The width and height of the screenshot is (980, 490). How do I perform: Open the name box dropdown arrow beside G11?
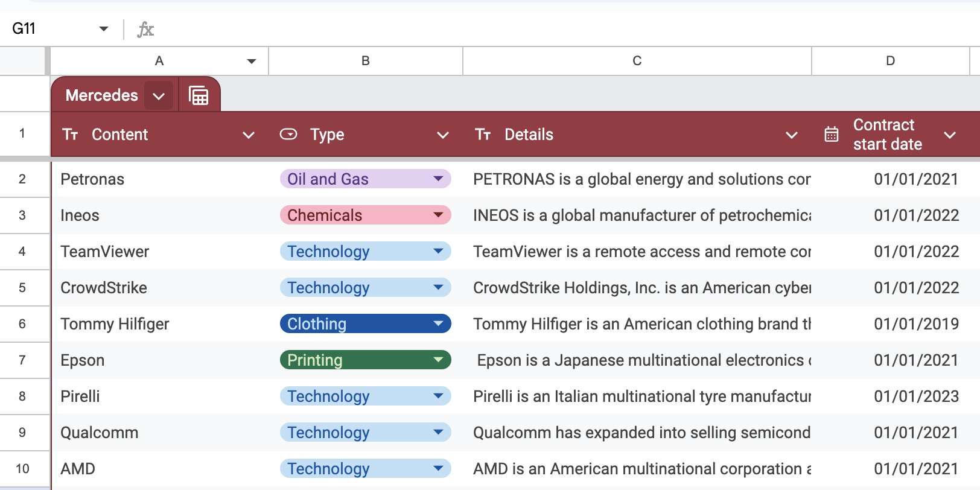(x=104, y=28)
